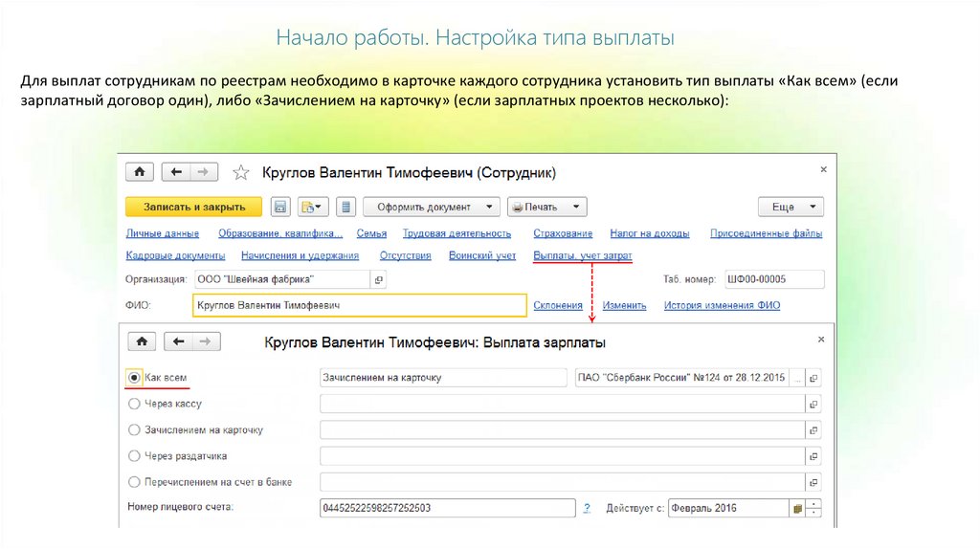This screenshot has width=980, height=549.
Task: Open Выплаты, учет затрат link
Action: (583, 255)
